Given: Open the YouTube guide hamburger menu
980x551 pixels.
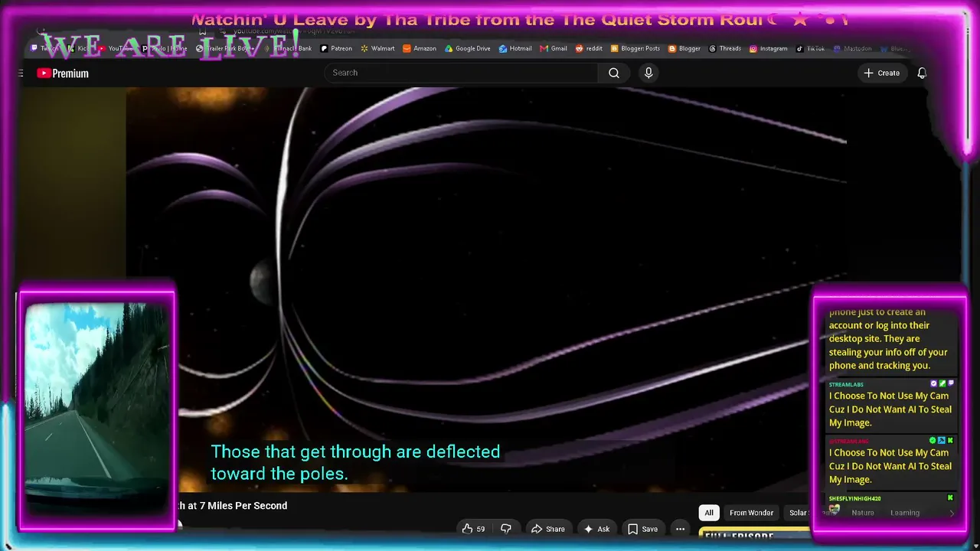Looking at the screenshot, I should click(21, 73).
